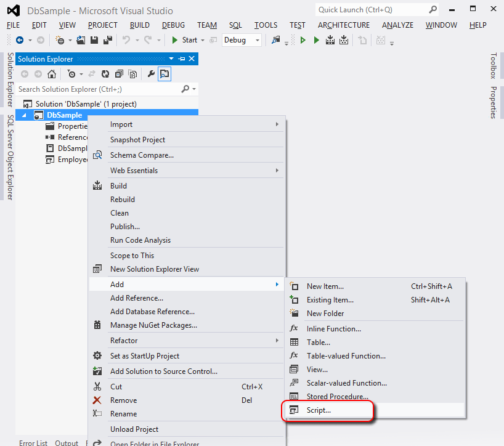The width and height of the screenshot is (504, 446).
Task: Open the Toolbox side tab
Action: coord(494,66)
